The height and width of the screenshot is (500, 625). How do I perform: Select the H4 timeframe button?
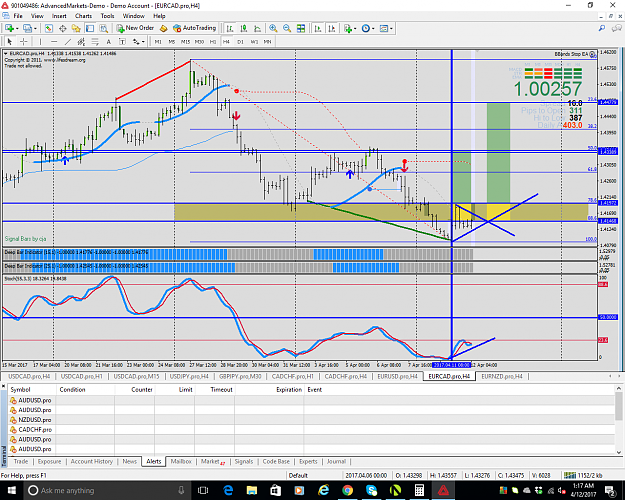pyautogui.click(x=226, y=41)
